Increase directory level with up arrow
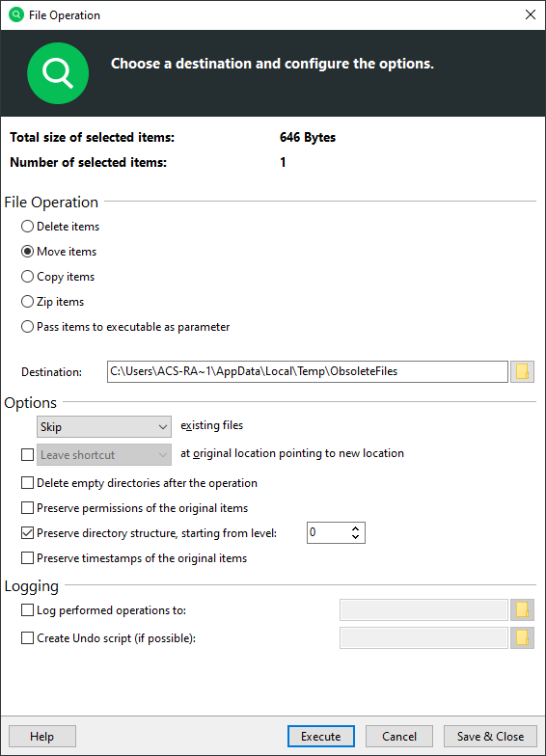 [x=355, y=528]
